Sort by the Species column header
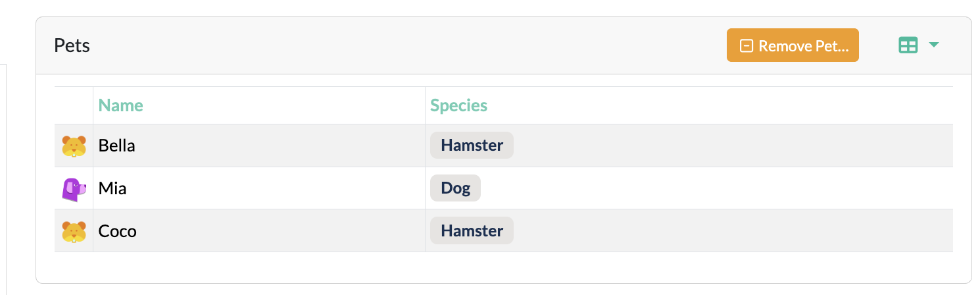The height and width of the screenshot is (295, 980). [x=458, y=105]
